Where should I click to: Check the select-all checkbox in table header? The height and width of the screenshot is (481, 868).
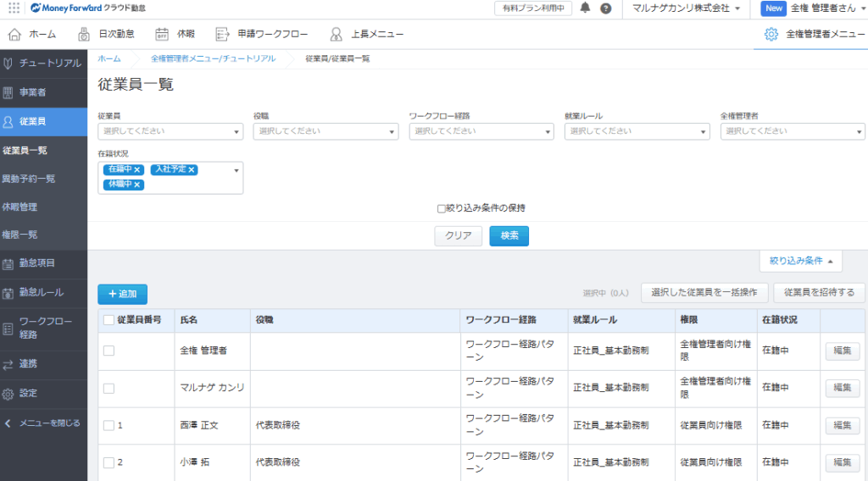[x=108, y=320]
